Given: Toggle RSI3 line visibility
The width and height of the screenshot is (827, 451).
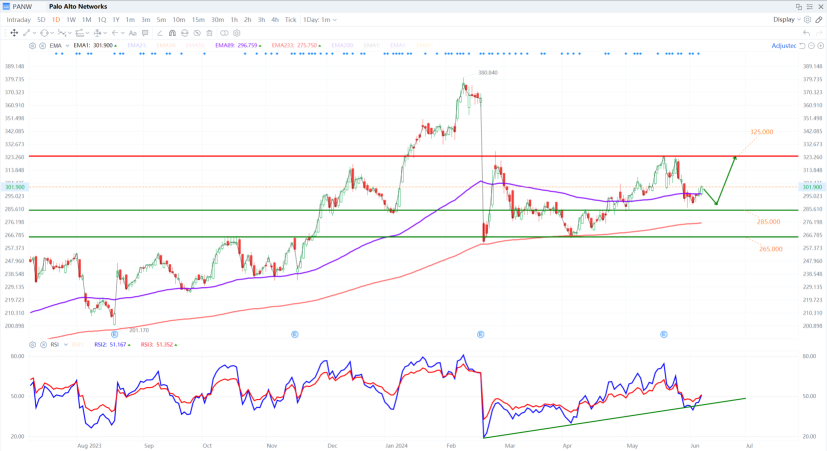Looking at the screenshot, I should pyautogui.click(x=159, y=344).
